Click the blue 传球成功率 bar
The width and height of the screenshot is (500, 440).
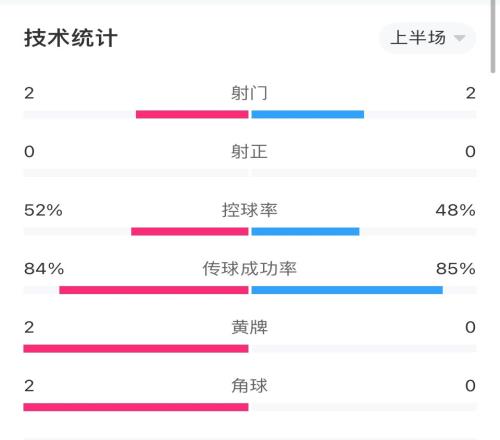[x=347, y=290]
